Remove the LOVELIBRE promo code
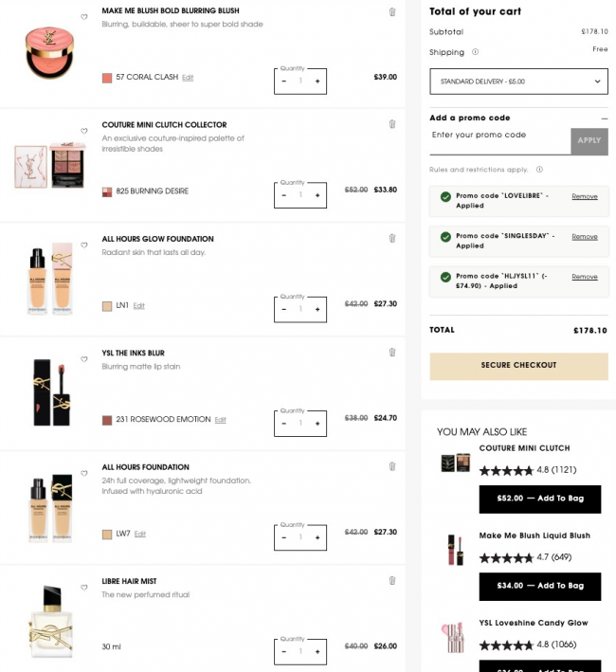 (585, 196)
